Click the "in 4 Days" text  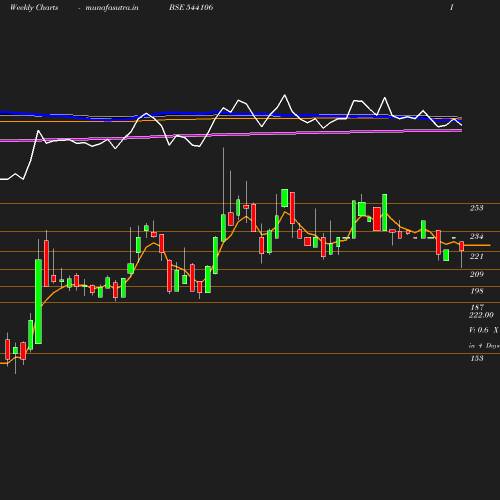(484, 346)
